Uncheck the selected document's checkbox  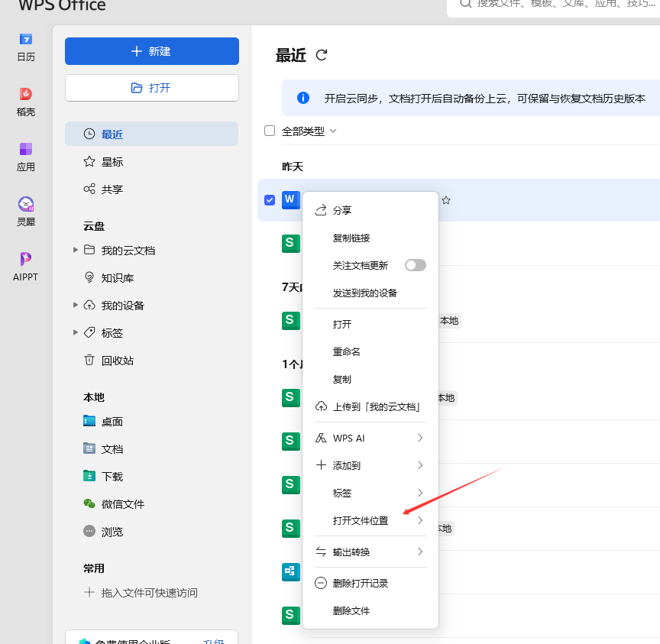pos(270,199)
